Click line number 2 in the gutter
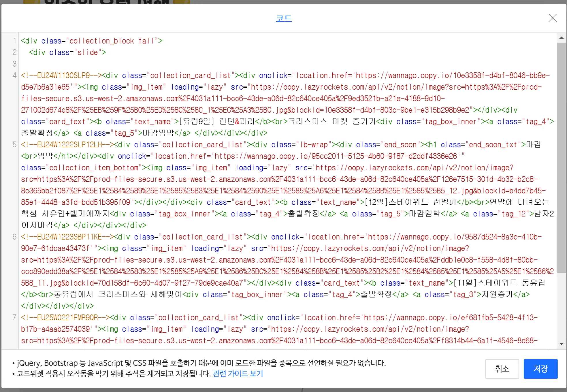 14,52
